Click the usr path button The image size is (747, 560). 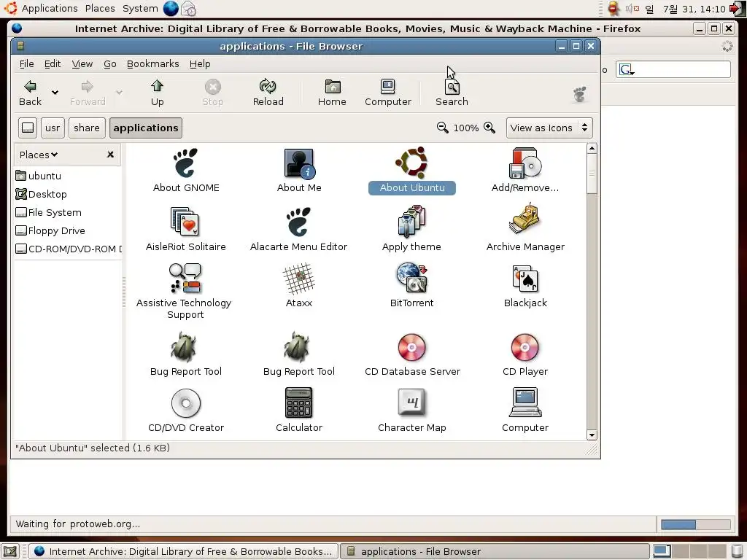click(53, 128)
